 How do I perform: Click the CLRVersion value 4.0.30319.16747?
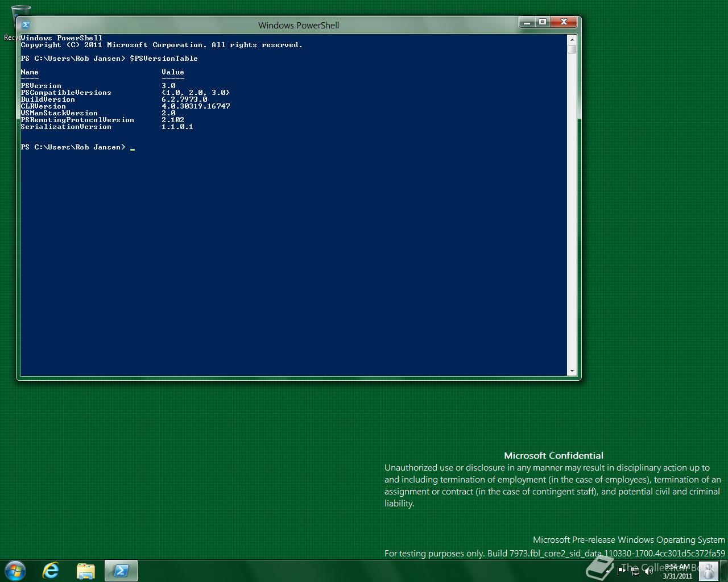point(196,106)
